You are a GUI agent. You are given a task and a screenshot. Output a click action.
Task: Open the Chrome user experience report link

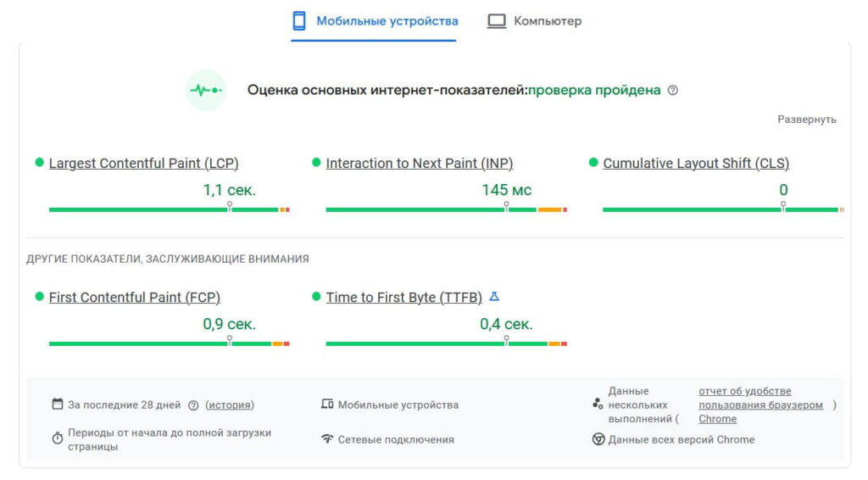point(760,405)
